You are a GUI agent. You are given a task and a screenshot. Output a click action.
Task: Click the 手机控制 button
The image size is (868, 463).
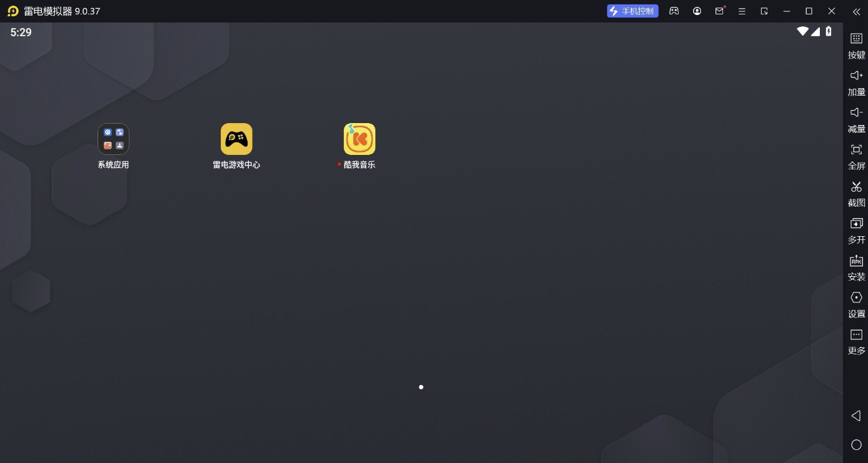(632, 11)
